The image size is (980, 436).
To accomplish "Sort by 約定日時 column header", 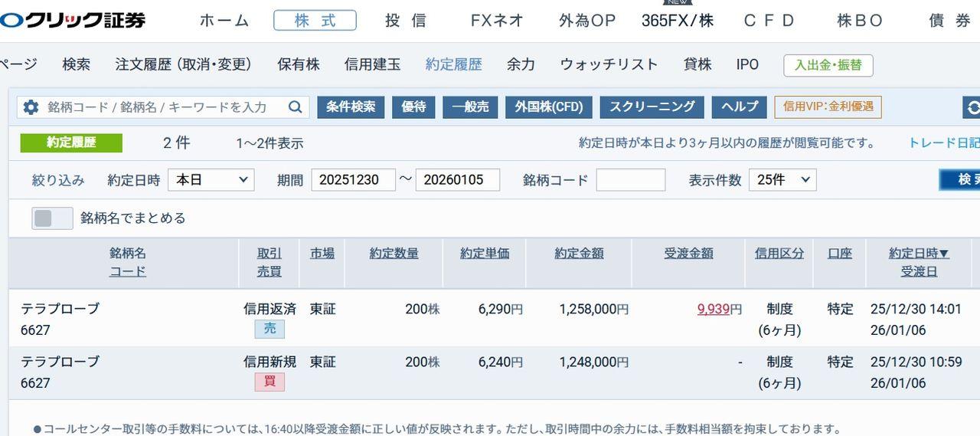I will (x=918, y=253).
